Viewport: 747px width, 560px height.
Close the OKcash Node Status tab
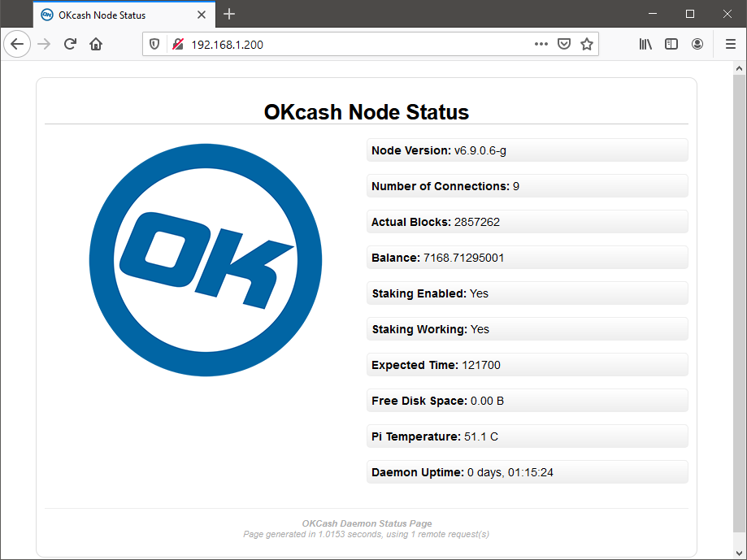pyautogui.click(x=202, y=15)
